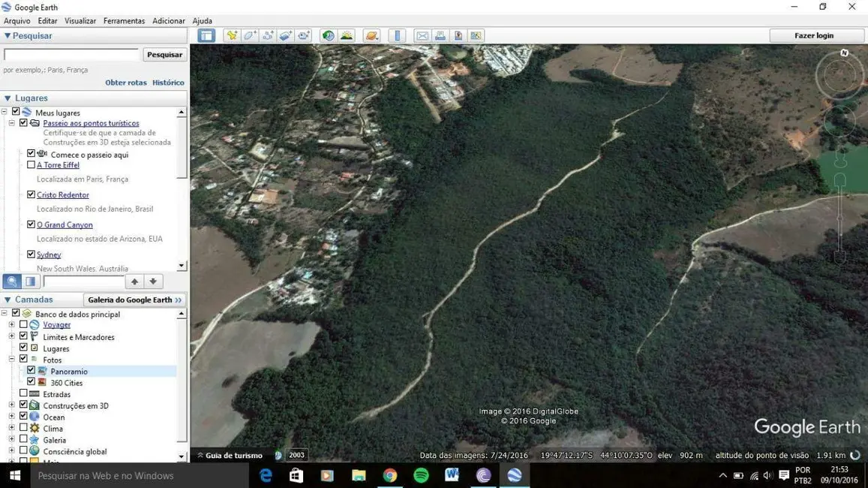The width and height of the screenshot is (868, 488).
Task: Expand the Construções em 3D layer node
Action: (11, 405)
